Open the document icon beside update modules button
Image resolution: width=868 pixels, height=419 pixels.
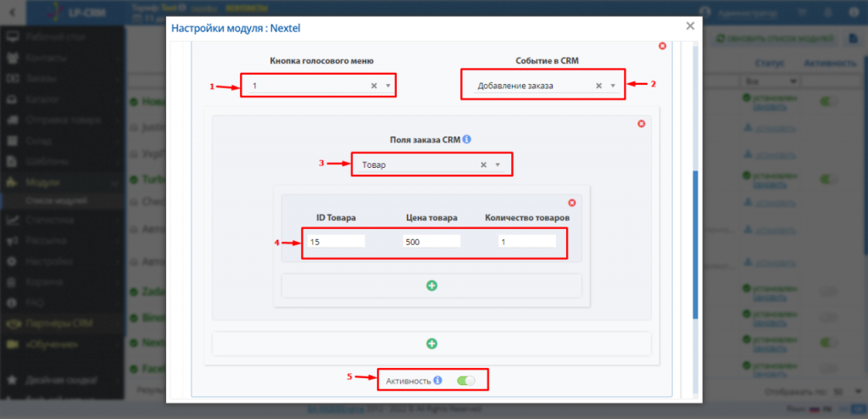point(853,39)
